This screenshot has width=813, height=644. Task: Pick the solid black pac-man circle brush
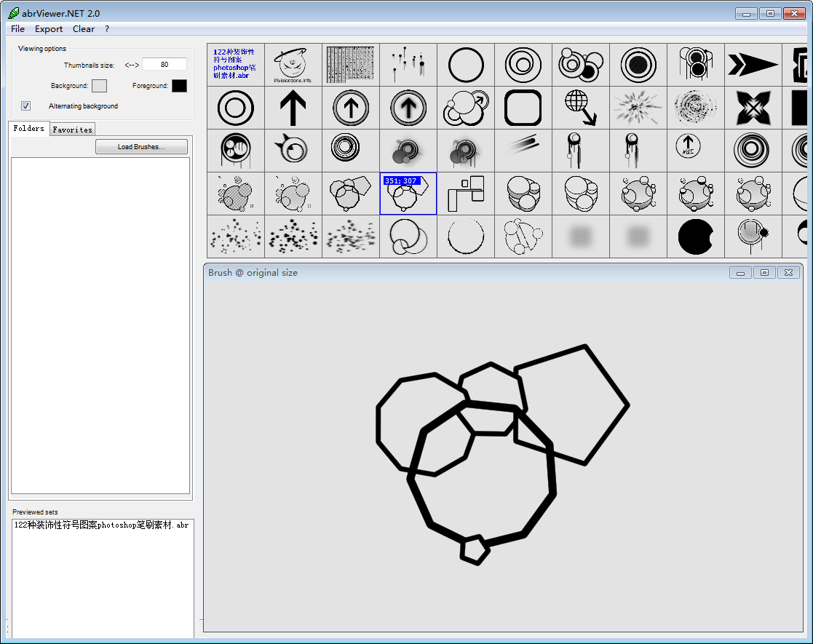click(x=696, y=237)
